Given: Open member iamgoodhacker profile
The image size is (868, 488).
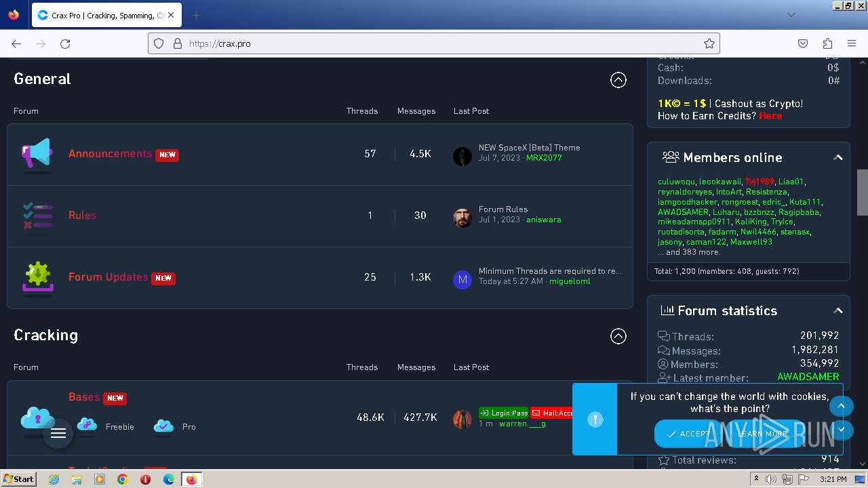Looking at the screenshot, I should click(687, 202).
